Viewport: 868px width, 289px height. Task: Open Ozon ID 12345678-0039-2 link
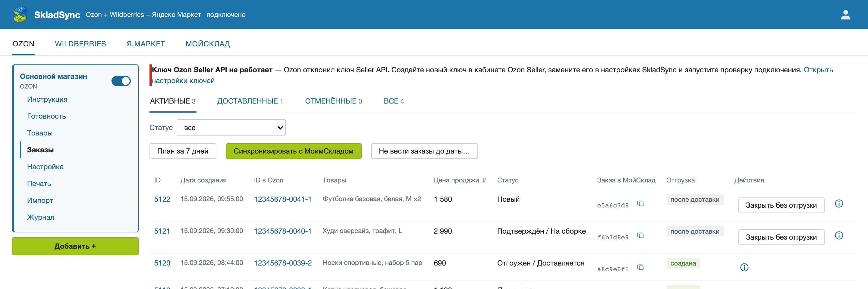click(x=283, y=263)
